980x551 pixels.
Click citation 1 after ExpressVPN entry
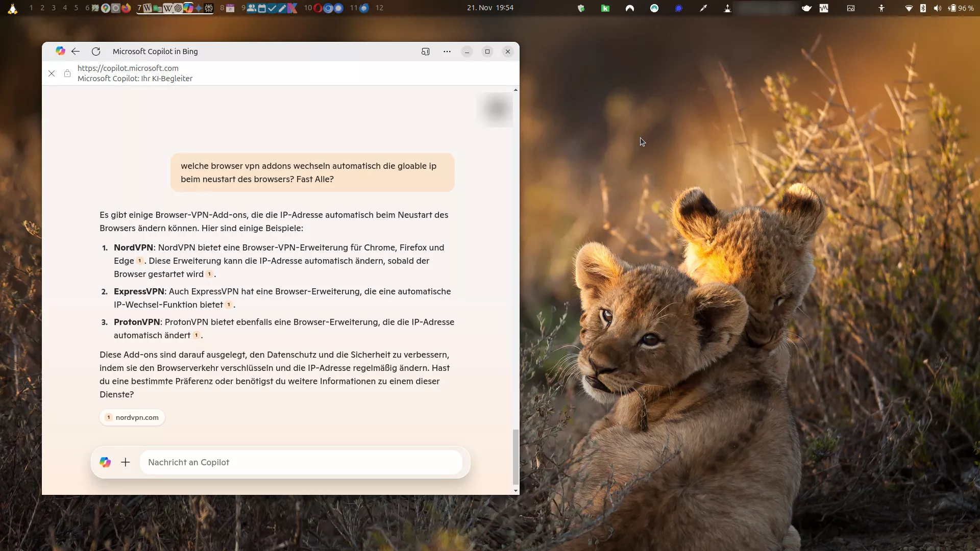tap(229, 305)
